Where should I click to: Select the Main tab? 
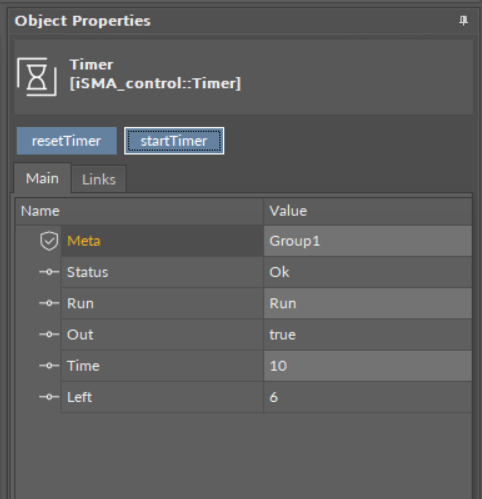(x=42, y=178)
